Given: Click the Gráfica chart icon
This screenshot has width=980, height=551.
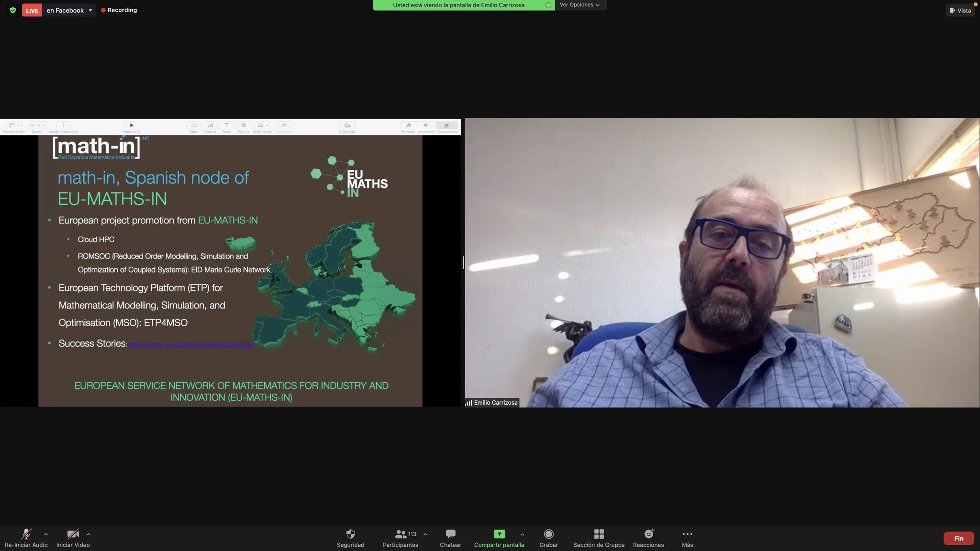Looking at the screenshot, I should (210, 125).
